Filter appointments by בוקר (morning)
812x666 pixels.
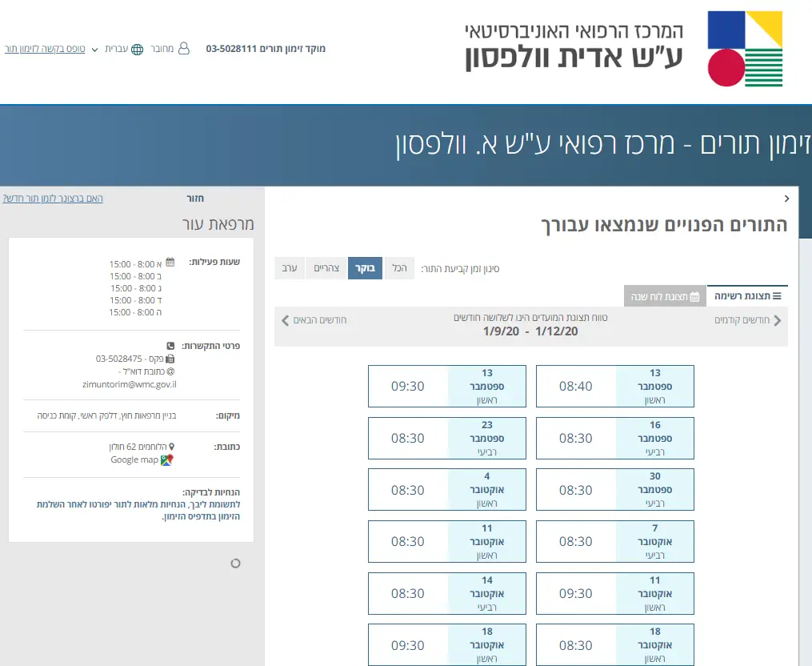coord(365,269)
